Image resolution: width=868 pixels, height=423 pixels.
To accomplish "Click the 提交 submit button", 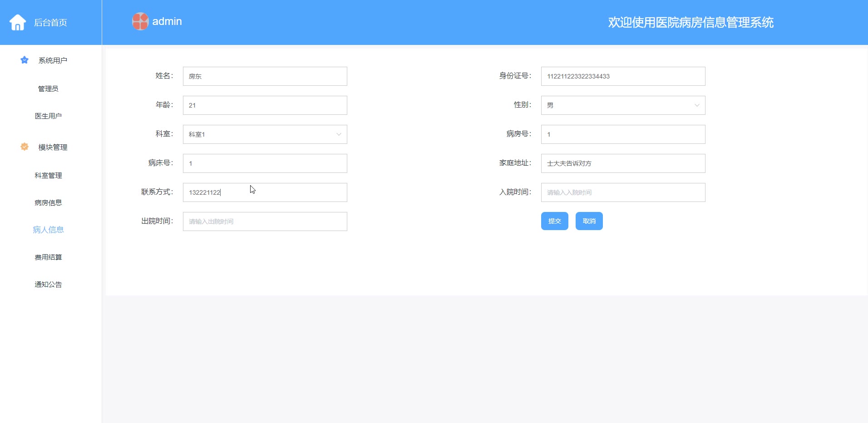I will tap(555, 221).
